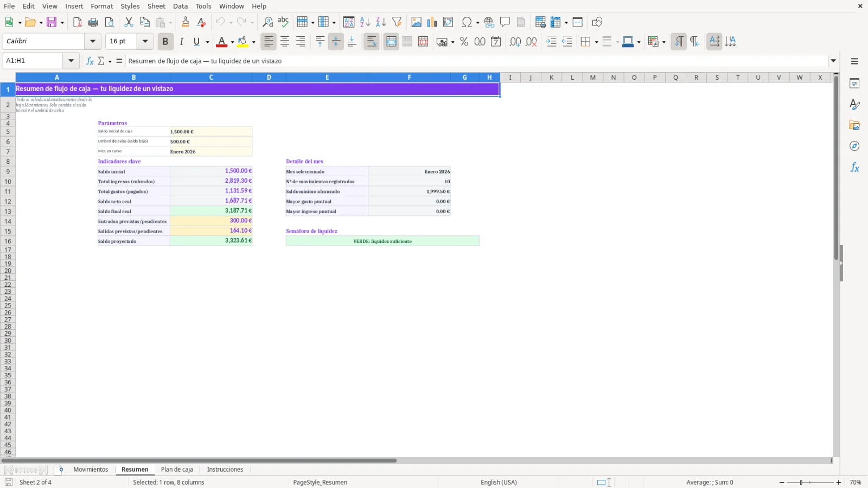Click the Print icon
This screenshot has width=868, height=488.
point(93,22)
